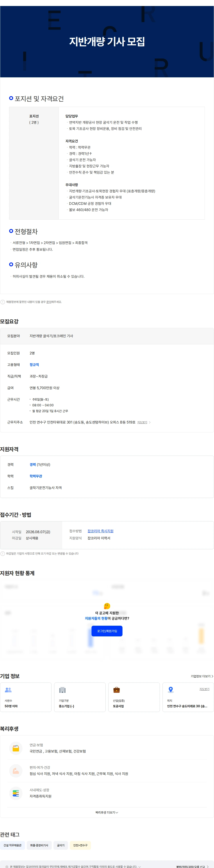
Task: Expand 복리후생 더보기
Action: coord(107,812)
